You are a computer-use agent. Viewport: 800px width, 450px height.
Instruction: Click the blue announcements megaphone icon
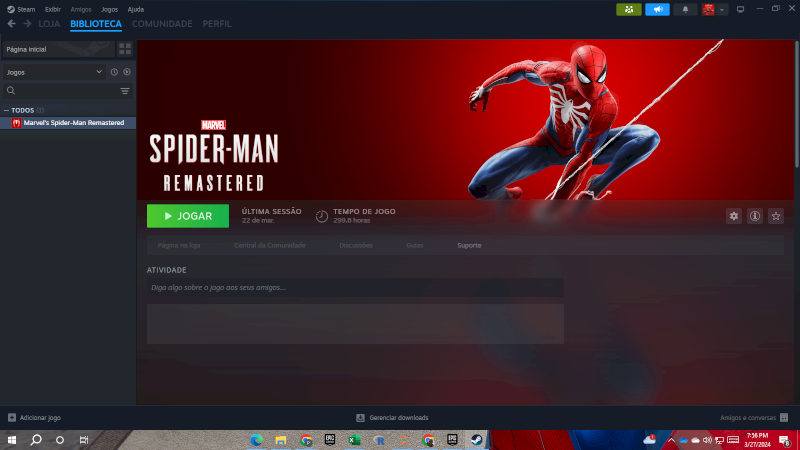tap(657, 9)
